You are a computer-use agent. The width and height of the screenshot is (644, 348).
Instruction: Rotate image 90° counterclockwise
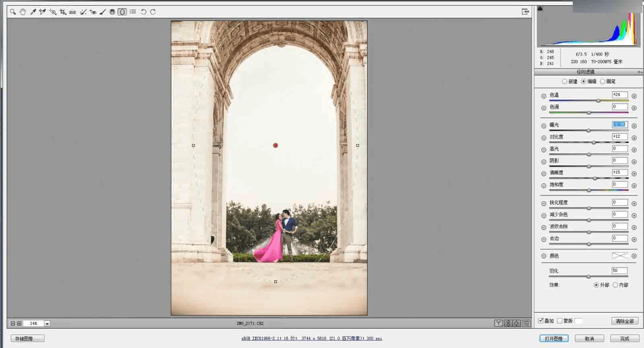[143, 12]
